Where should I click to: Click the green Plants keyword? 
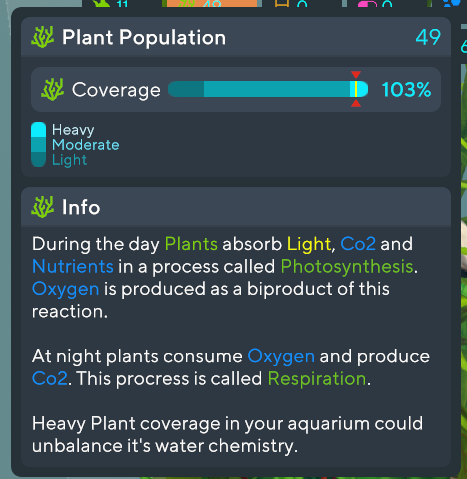point(191,244)
